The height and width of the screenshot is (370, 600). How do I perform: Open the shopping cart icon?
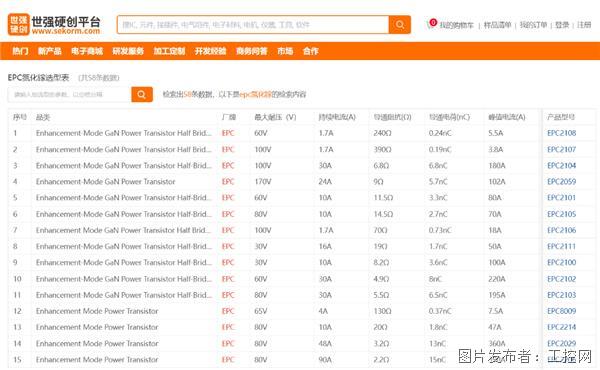[431, 24]
